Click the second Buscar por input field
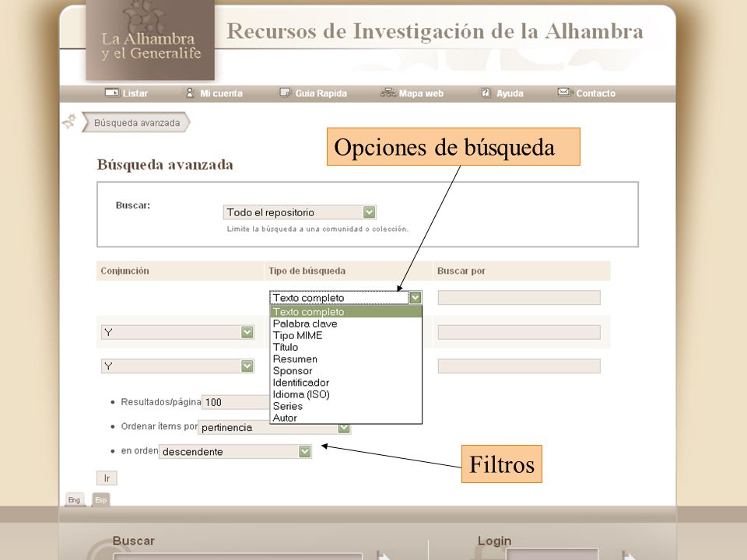Viewport: 747px width, 560px height. [519, 332]
